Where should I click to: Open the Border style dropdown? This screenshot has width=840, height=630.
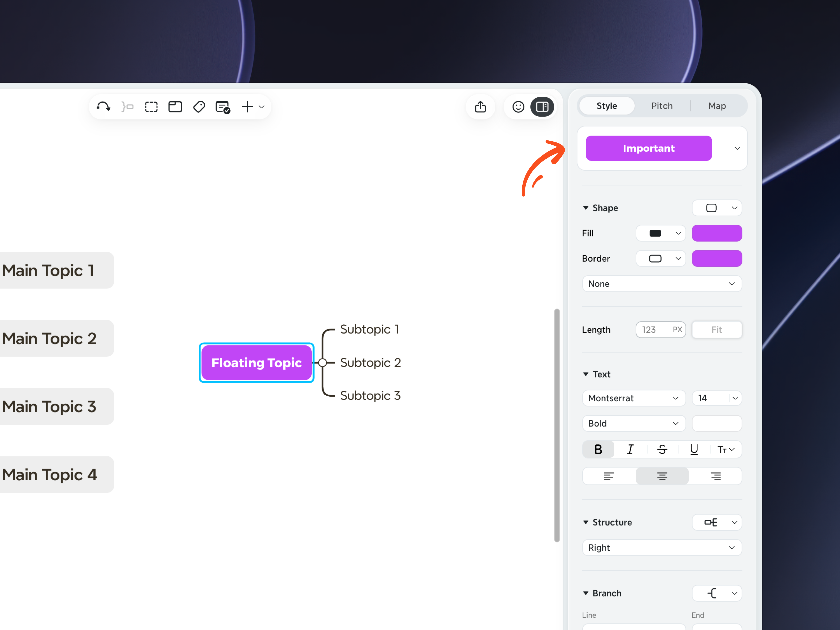(661, 259)
